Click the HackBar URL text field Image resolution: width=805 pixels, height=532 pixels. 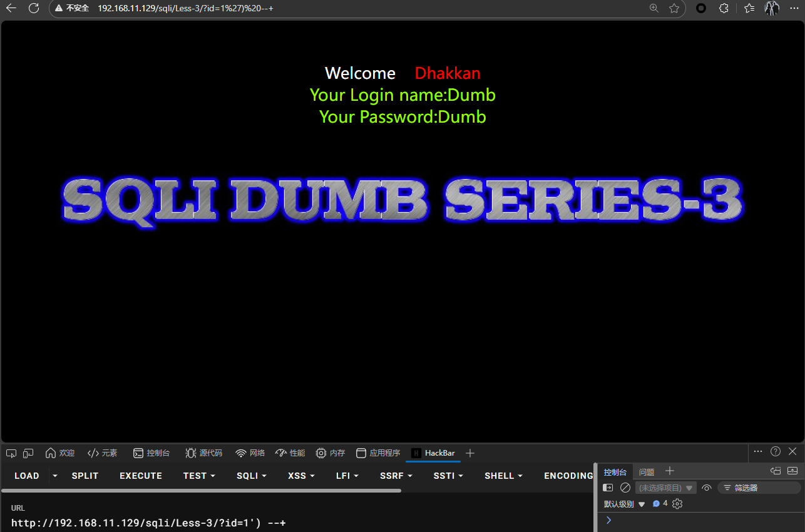tap(250, 523)
